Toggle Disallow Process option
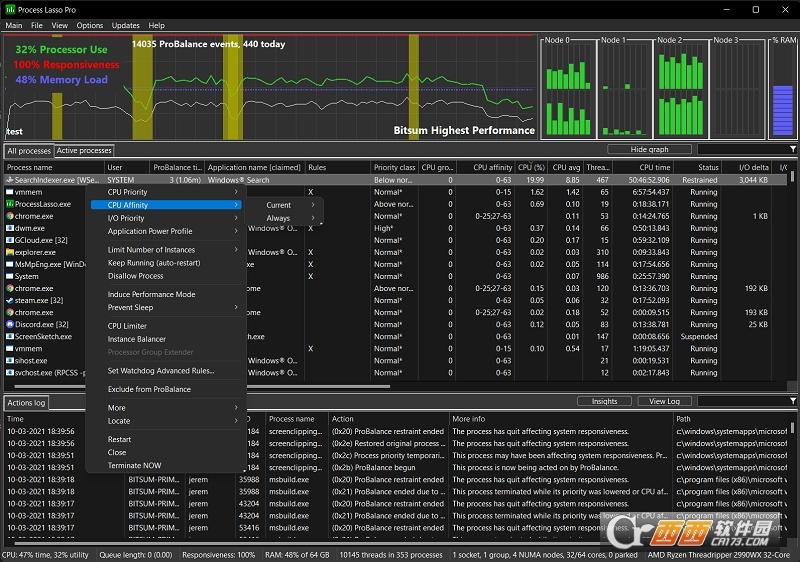 [166, 276]
